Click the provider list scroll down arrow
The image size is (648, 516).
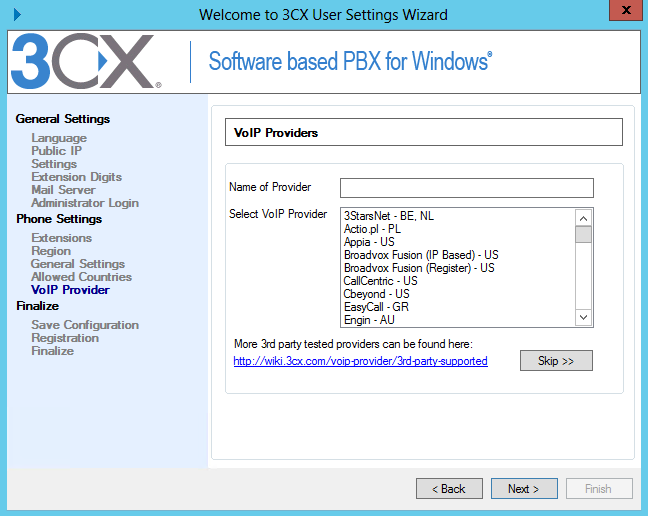[583, 317]
